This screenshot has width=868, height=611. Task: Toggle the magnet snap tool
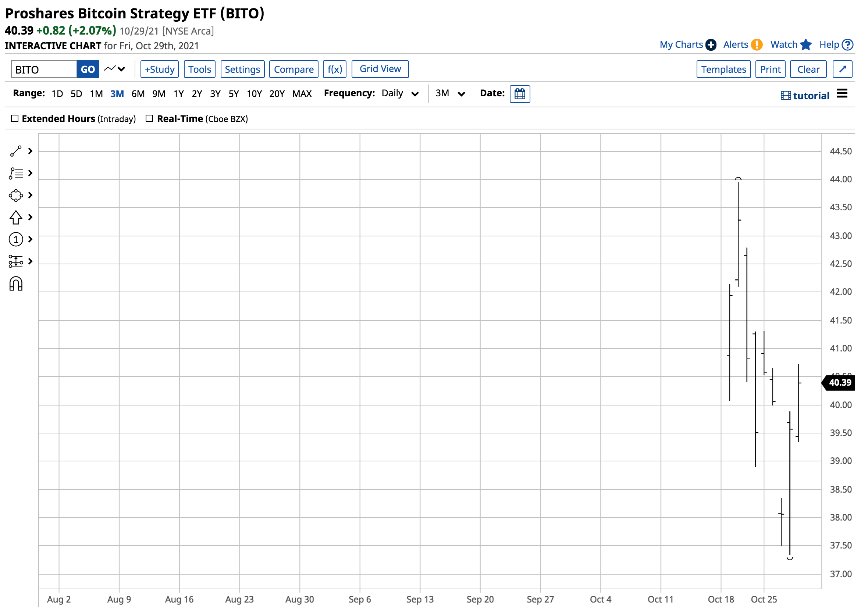[16, 284]
